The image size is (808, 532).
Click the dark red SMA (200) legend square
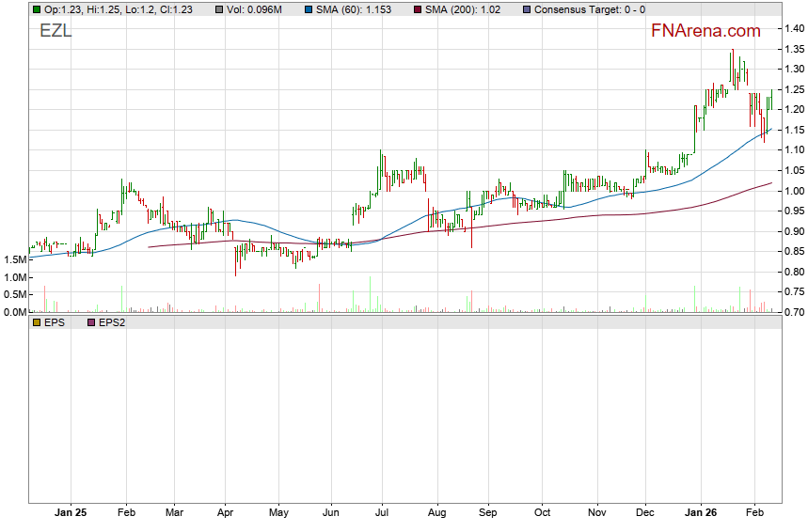(418, 8)
